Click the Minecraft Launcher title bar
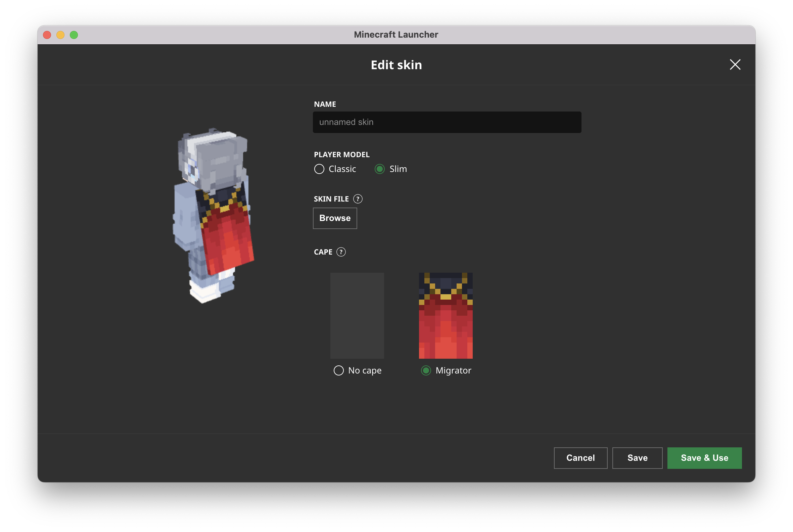This screenshot has height=532, width=793. tap(396, 35)
